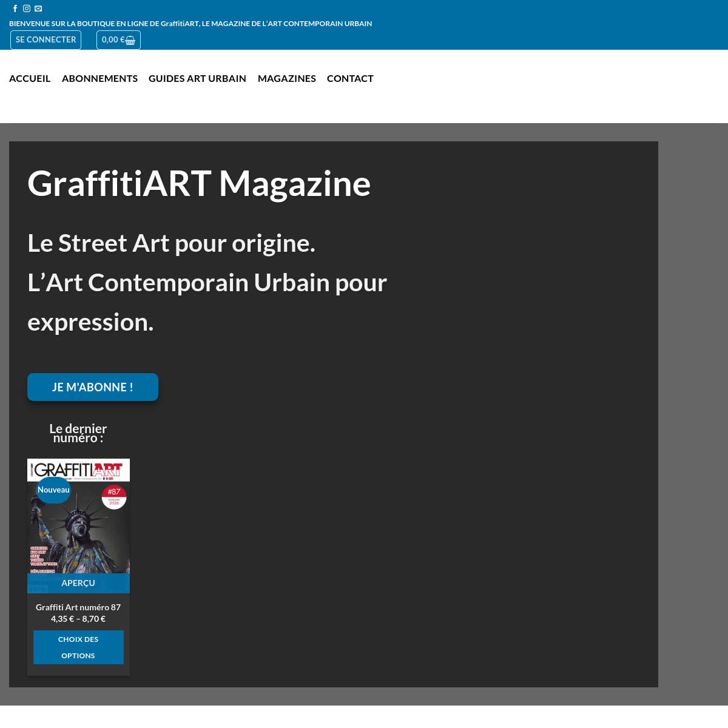Open the ABONNEMENTS menu item
728x728 pixels.
pyautogui.click(x=99, y=78)
